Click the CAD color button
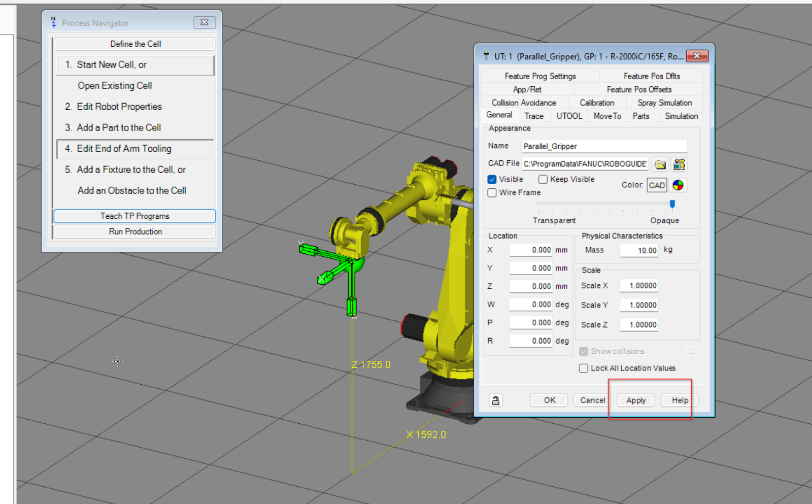This screenshot has height=504, width=812. point(657,185)
